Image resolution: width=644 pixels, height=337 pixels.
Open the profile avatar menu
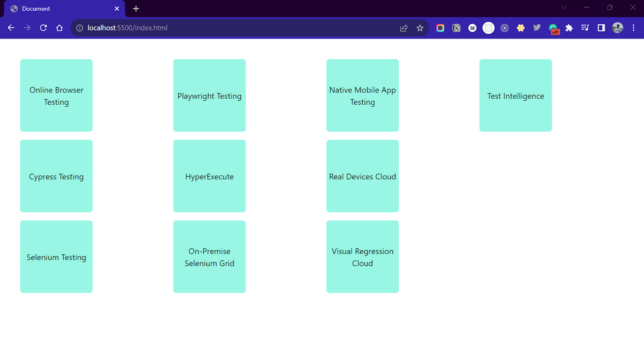coord(618,28)
